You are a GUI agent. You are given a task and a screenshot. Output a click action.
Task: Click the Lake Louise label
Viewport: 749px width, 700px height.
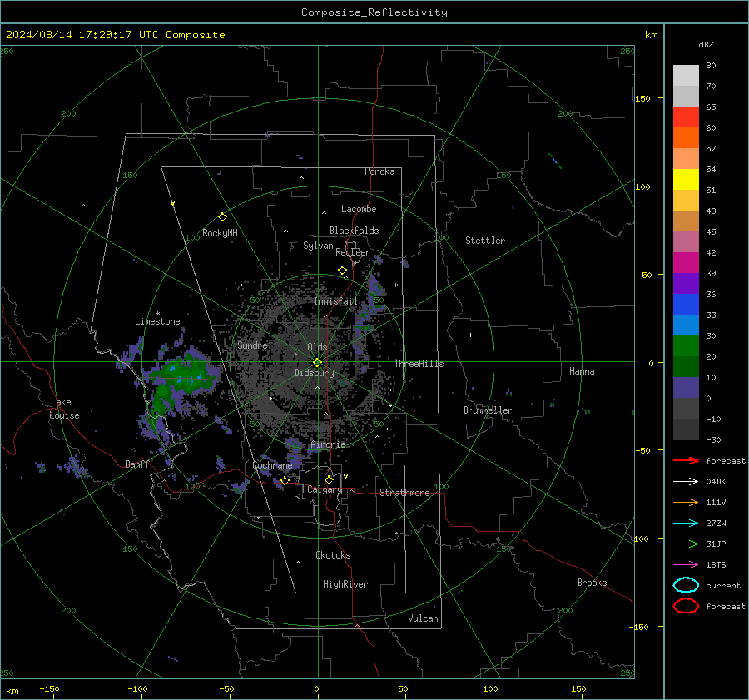pyautogui.click(x=64, y=409)
